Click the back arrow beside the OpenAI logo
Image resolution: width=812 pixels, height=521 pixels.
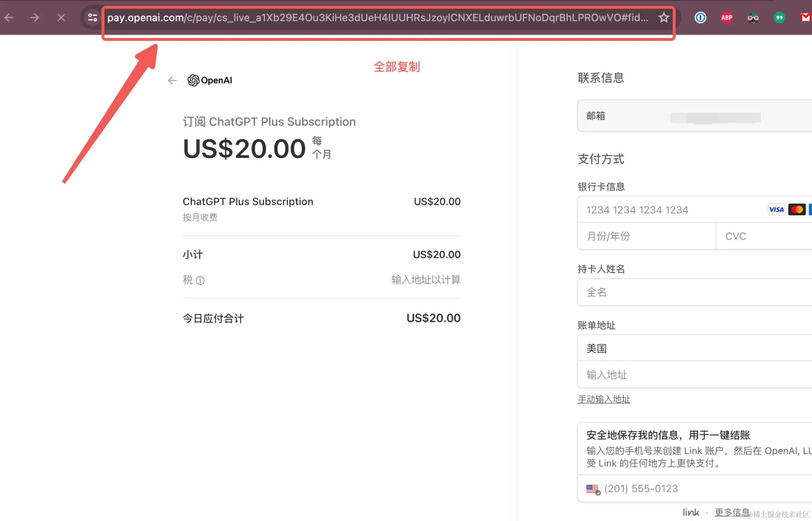(172, 80)
